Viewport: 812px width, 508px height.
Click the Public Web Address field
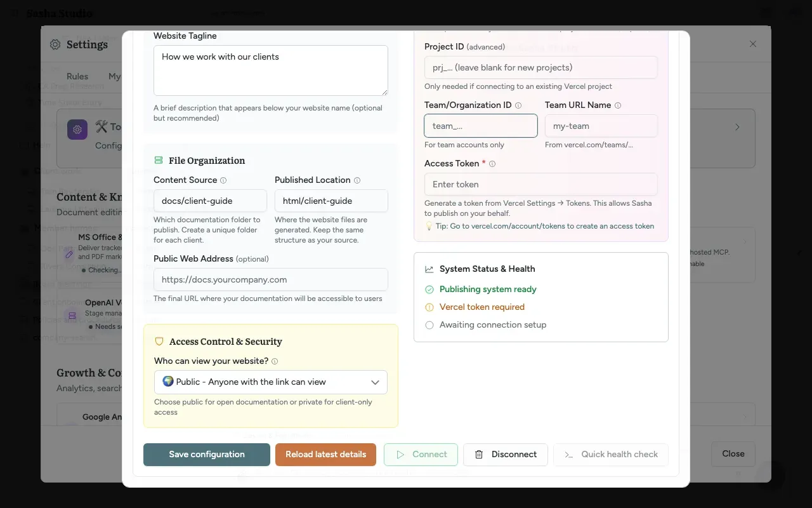tap(271, 279)
